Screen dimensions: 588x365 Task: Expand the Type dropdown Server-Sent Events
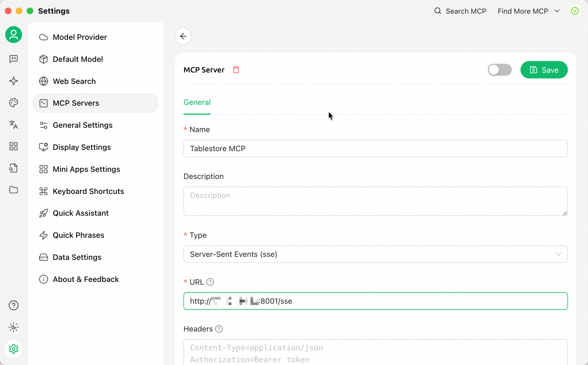[375, 254]
